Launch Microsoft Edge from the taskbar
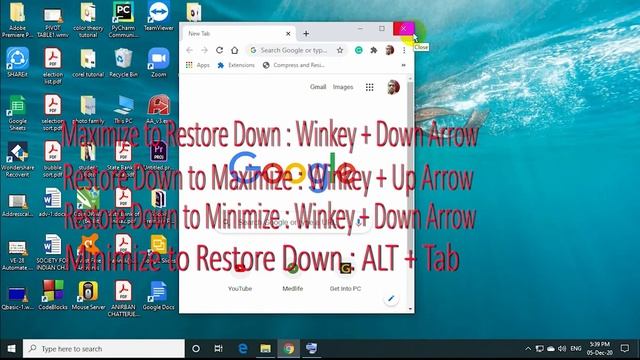 coord(242,349)
